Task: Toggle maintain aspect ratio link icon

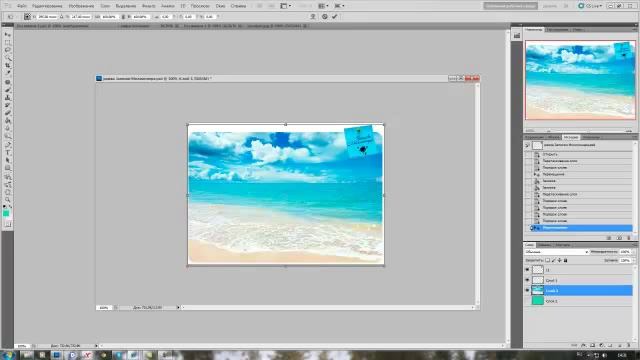Action: [x=123, y=17]
